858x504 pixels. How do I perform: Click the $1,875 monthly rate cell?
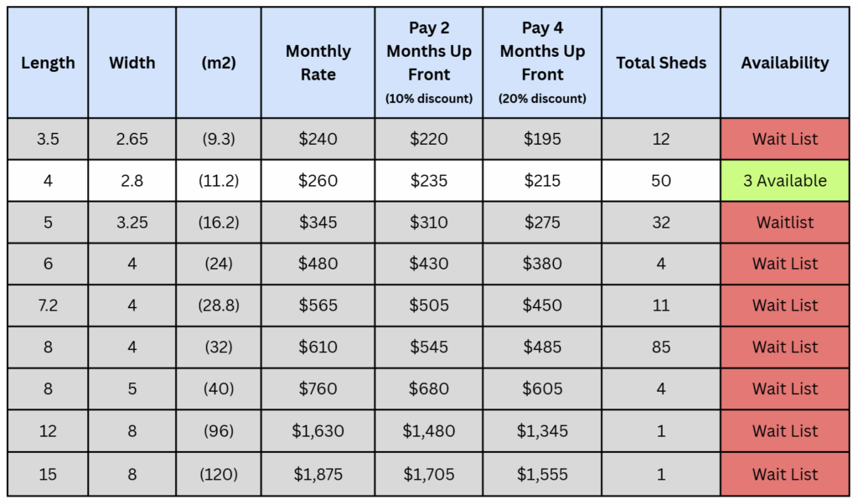318,474
